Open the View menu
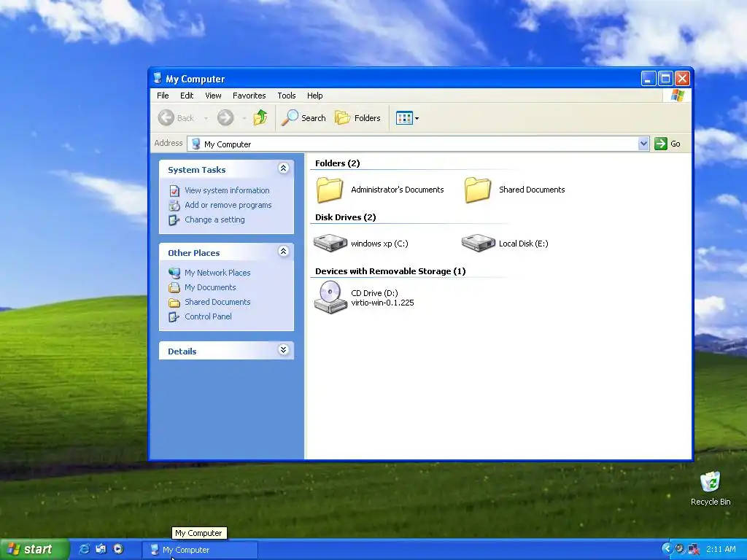747x560 pixels. click(x=213, y=96)
